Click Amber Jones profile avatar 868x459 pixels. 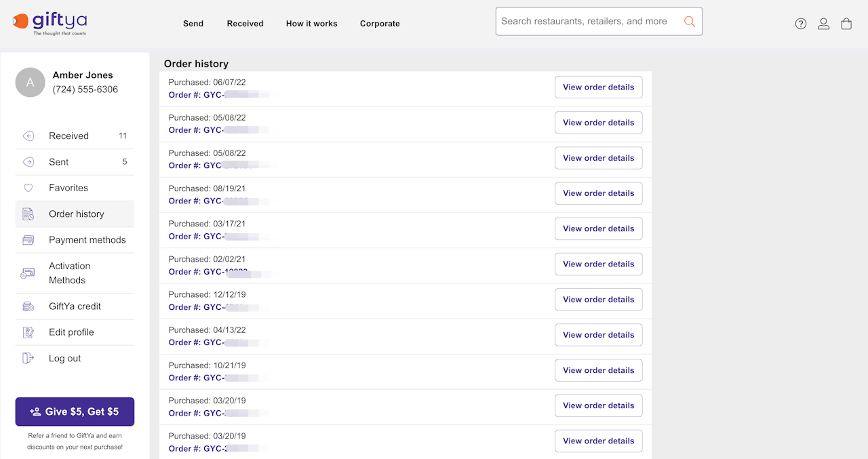pyautogui.click(x=30, y=83)
